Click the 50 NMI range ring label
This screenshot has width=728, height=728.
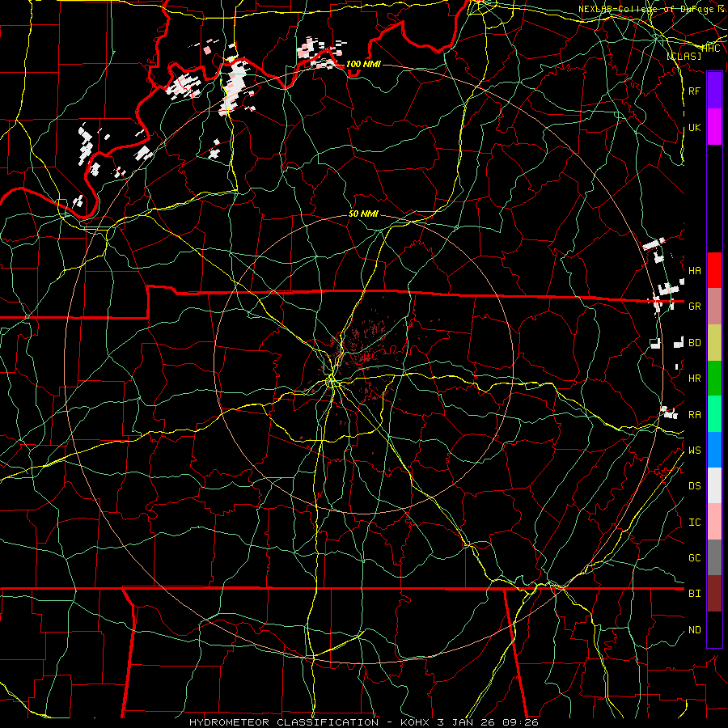[x=363, y=214]
